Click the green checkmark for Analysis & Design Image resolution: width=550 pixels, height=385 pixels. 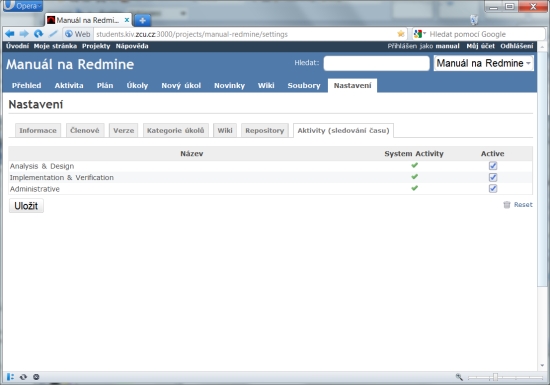pos(415,165)
